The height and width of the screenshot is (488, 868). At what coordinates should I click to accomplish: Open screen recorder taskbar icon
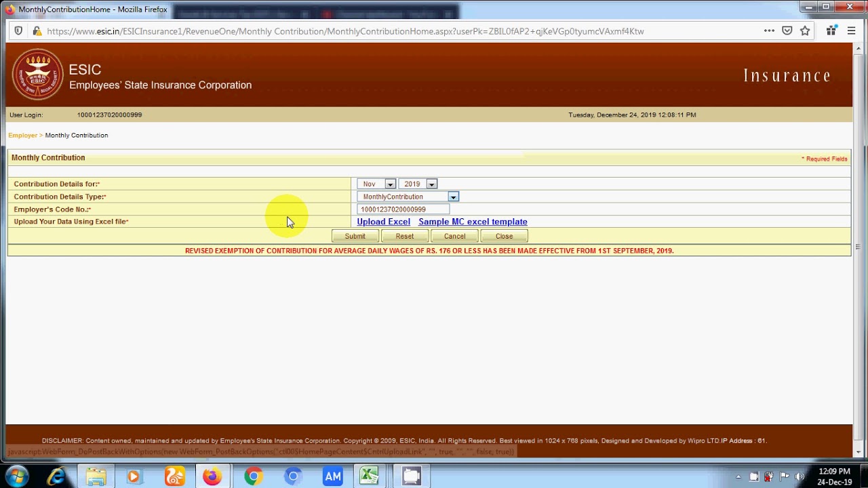(x=411, y=476)
